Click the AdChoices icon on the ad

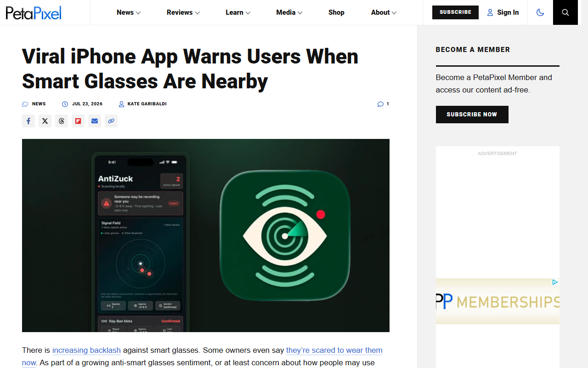[x=555, y=282]
